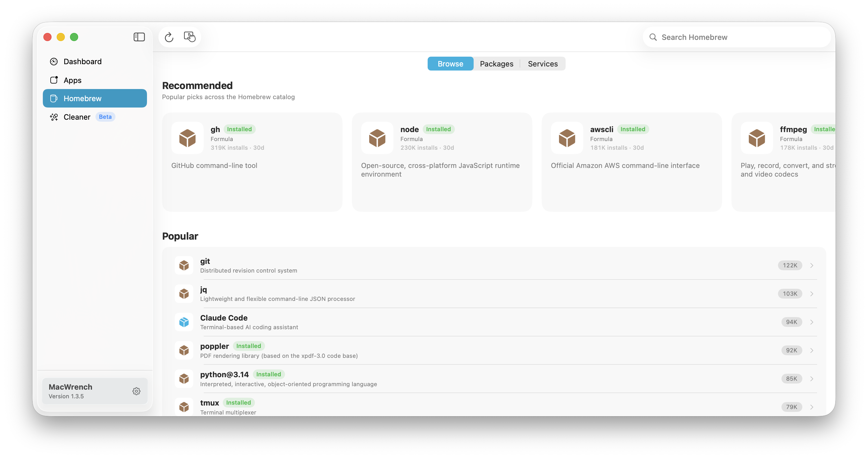Open python@3.14 details via its chevron

[x=812, y=379]
